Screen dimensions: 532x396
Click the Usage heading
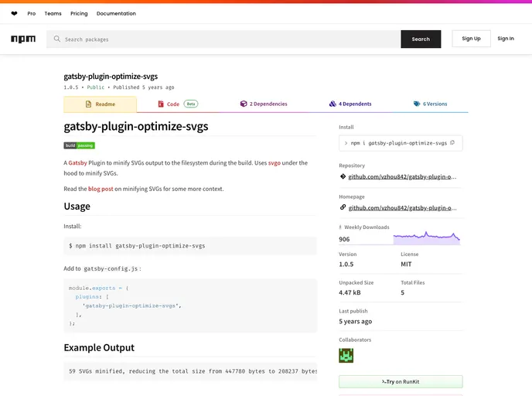click(x=77, y=207)
